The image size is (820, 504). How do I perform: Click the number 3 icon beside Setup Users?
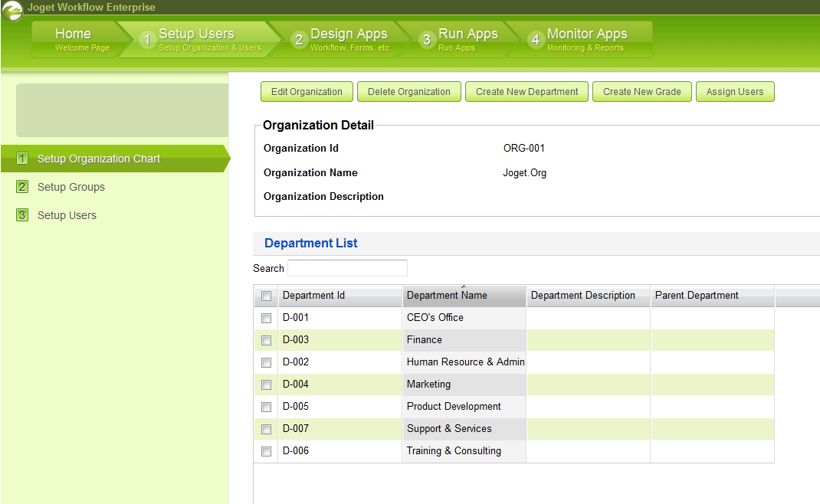pos(22,215)
